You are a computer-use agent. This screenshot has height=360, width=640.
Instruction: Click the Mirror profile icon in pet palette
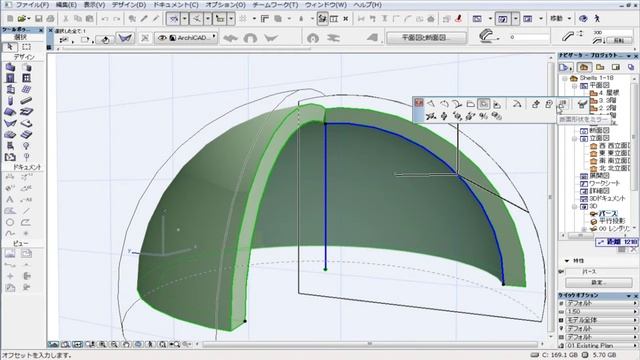click(x=562, y=104)
